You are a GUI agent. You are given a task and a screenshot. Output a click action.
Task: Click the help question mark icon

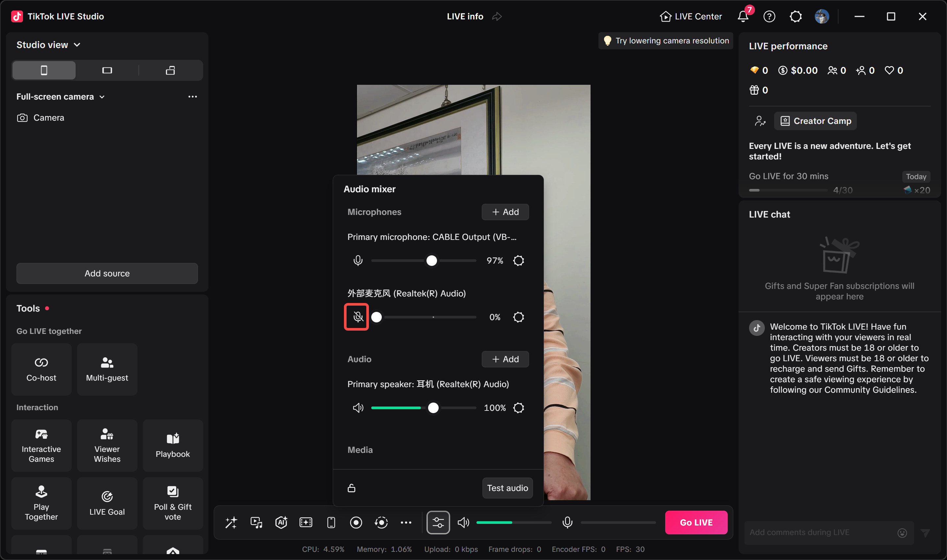pyautogui.click(x=769, y=16)
